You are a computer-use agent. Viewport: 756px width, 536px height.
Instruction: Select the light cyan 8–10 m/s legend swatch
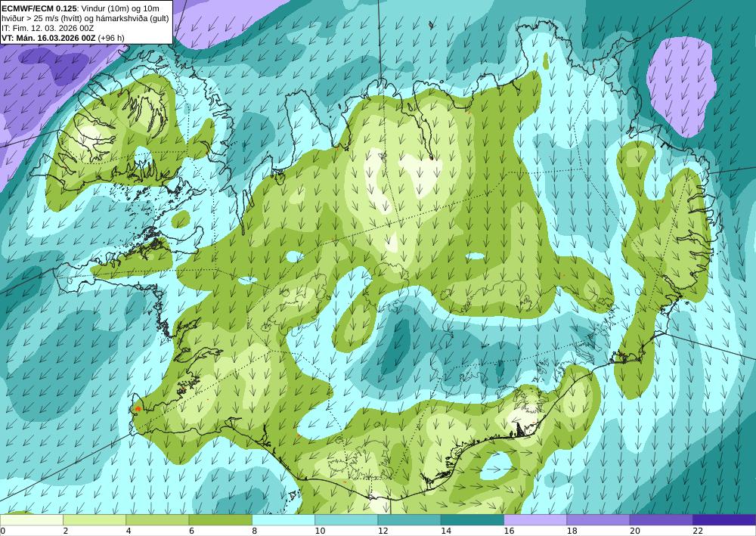point(283,520)
